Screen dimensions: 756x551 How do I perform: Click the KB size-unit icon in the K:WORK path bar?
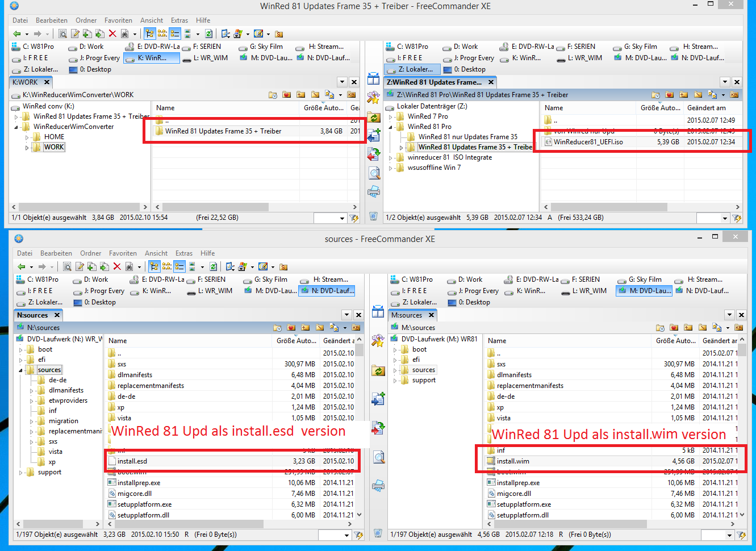[x=351, y=95]
